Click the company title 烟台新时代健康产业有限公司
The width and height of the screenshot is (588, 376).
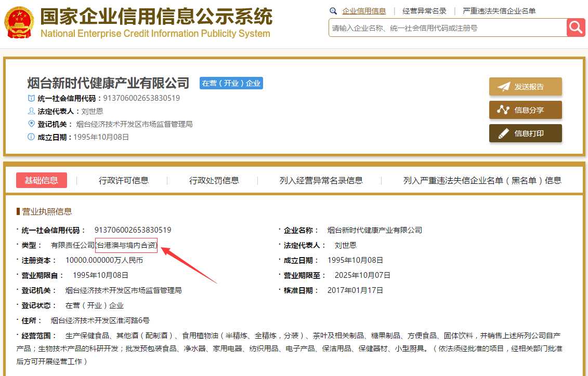108,83
